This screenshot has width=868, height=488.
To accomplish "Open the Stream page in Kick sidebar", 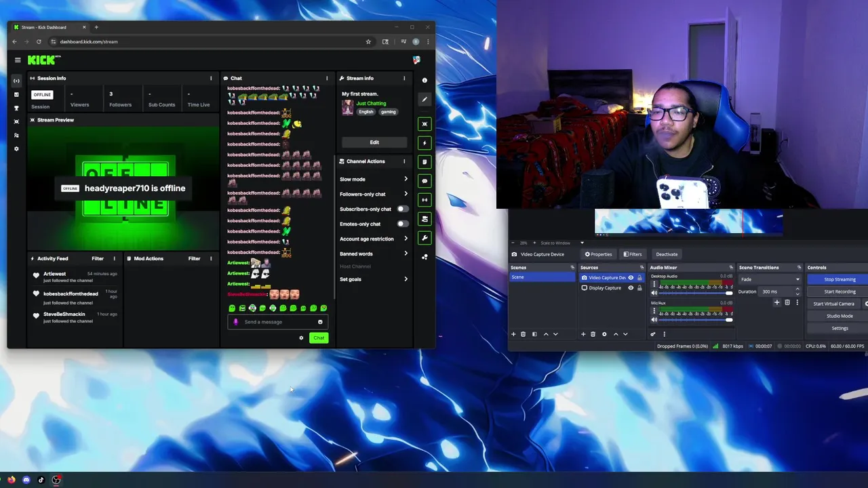I will coord(16,81).
